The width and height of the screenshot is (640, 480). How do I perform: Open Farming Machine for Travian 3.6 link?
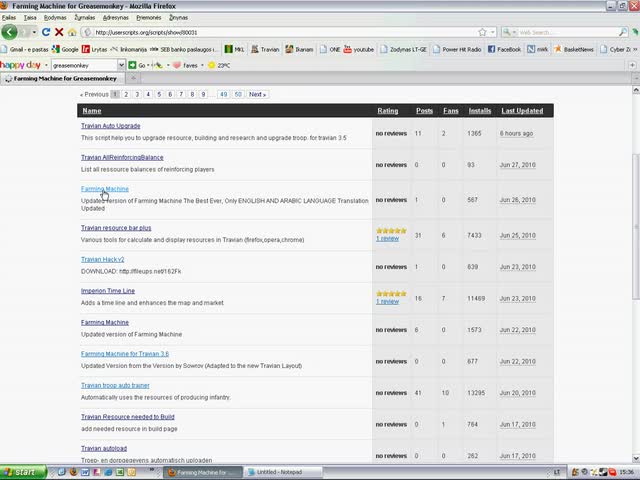pyautogui.click(x=125, y=354)
